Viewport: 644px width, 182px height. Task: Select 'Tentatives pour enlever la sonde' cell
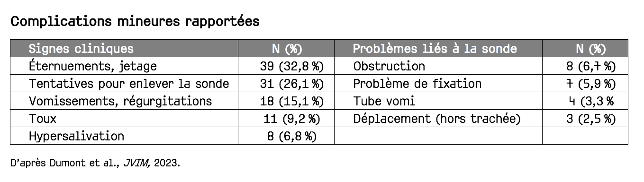[x=129, y=84]
